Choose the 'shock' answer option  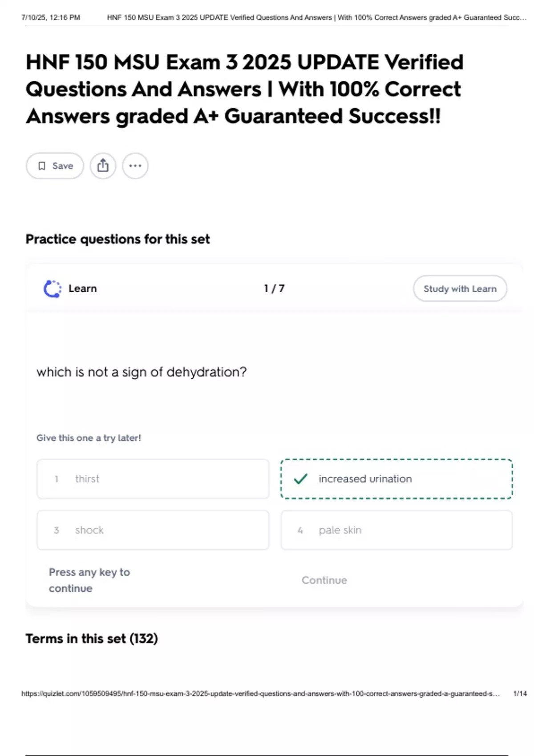[153, 530]
